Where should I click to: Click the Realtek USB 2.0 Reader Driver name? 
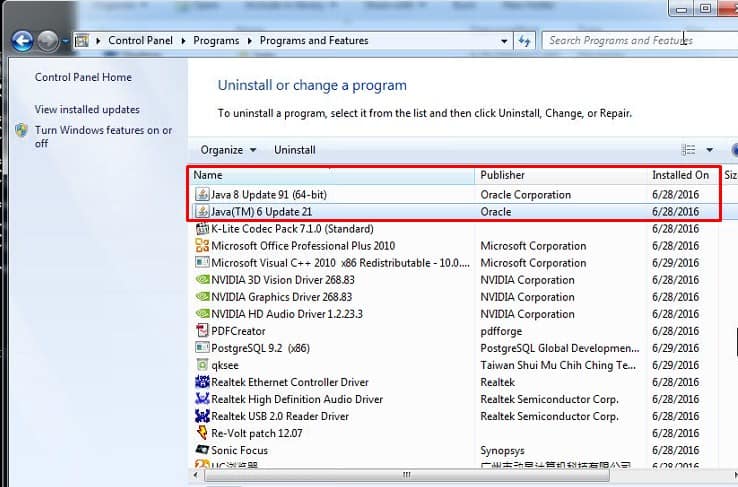tap(280, 416)
